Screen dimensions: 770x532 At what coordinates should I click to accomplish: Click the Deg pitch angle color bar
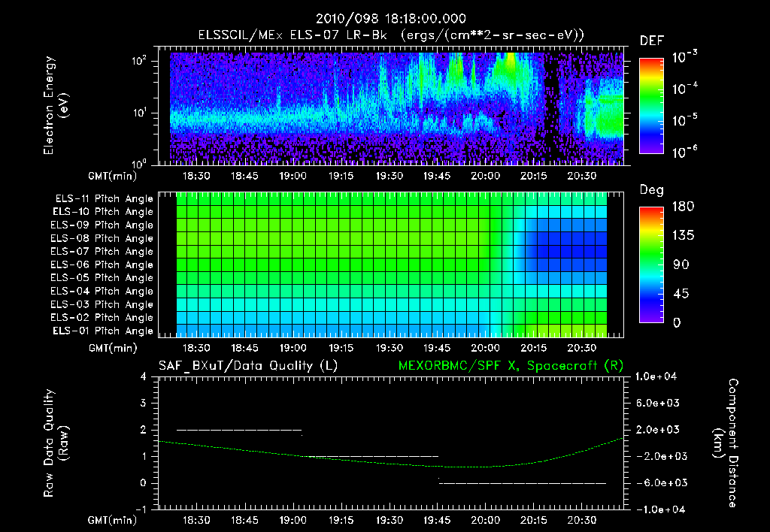pos(651,264)
